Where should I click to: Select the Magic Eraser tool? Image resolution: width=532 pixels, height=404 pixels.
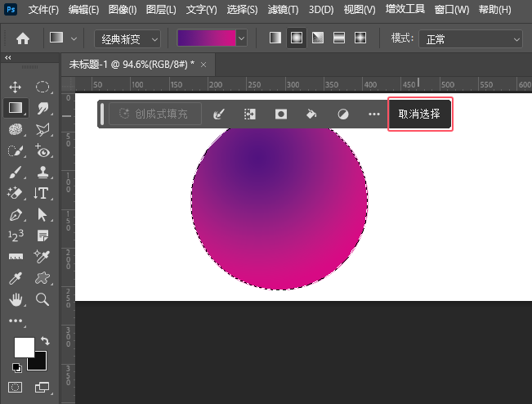(16, 193)
